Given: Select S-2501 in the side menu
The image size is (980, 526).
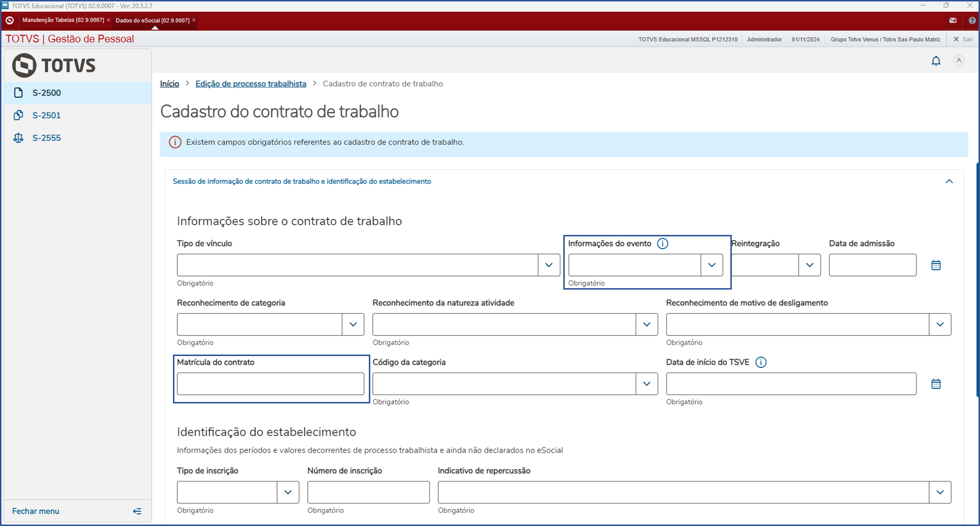Looking at the screenshot, I should pos(78,115).
